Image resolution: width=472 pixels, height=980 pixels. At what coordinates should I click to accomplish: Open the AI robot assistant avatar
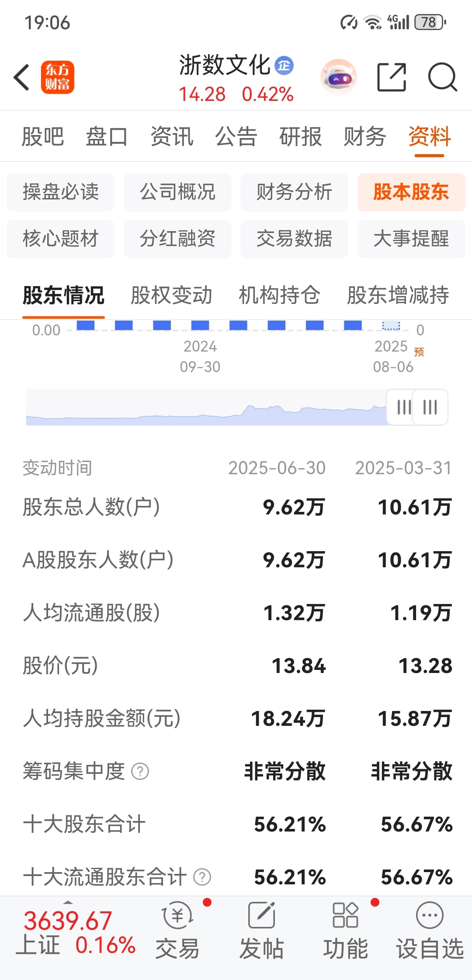tap(339, 77)
